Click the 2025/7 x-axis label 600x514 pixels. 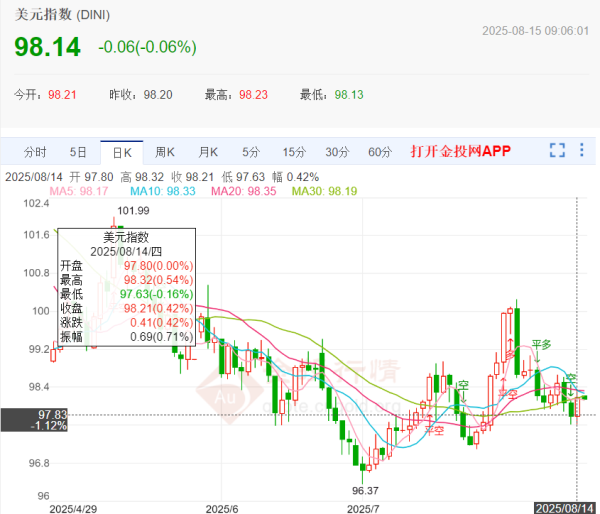click(x=363, y=509)
